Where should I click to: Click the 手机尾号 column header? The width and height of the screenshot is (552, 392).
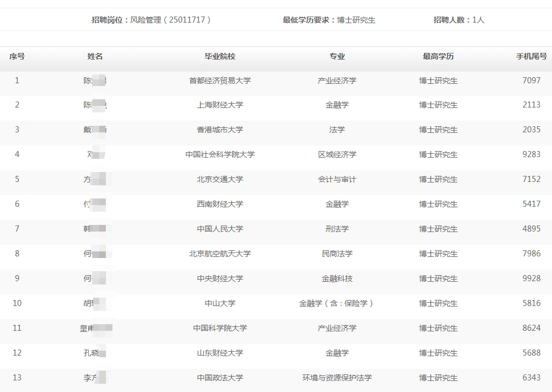click(531, 56)
